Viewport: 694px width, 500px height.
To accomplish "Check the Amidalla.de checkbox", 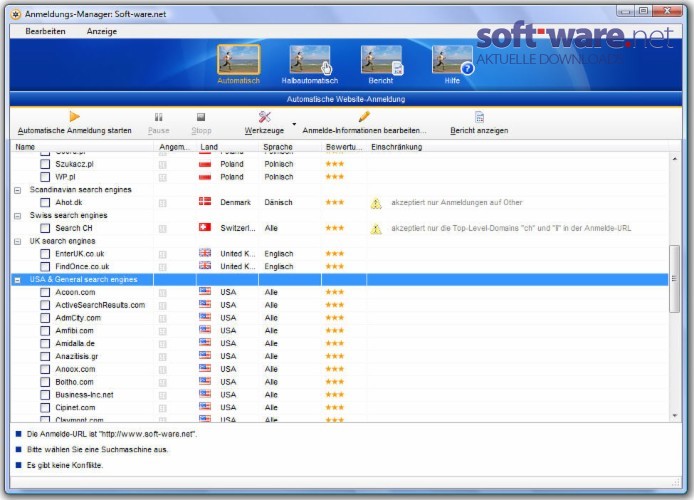I will pos(45,344).
